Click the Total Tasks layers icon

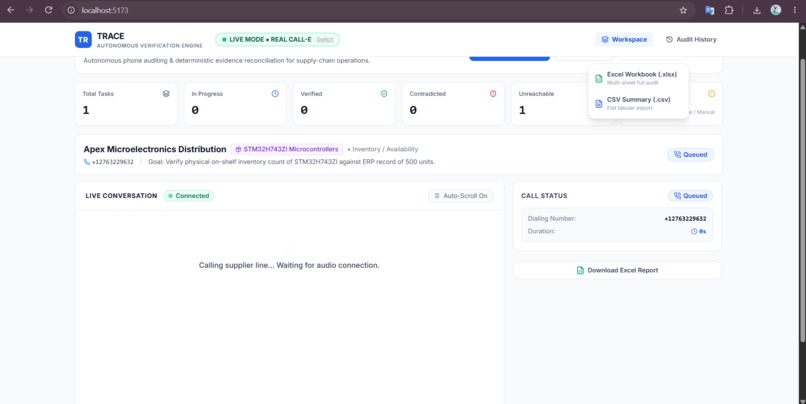pyautogui.click(x=166, y=94)
